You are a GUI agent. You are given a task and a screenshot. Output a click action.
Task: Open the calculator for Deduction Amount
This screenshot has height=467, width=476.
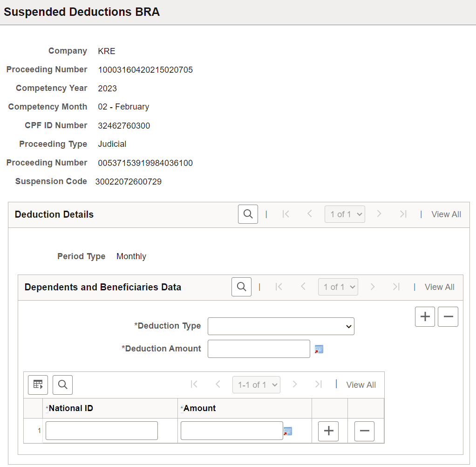pos(319,348)
